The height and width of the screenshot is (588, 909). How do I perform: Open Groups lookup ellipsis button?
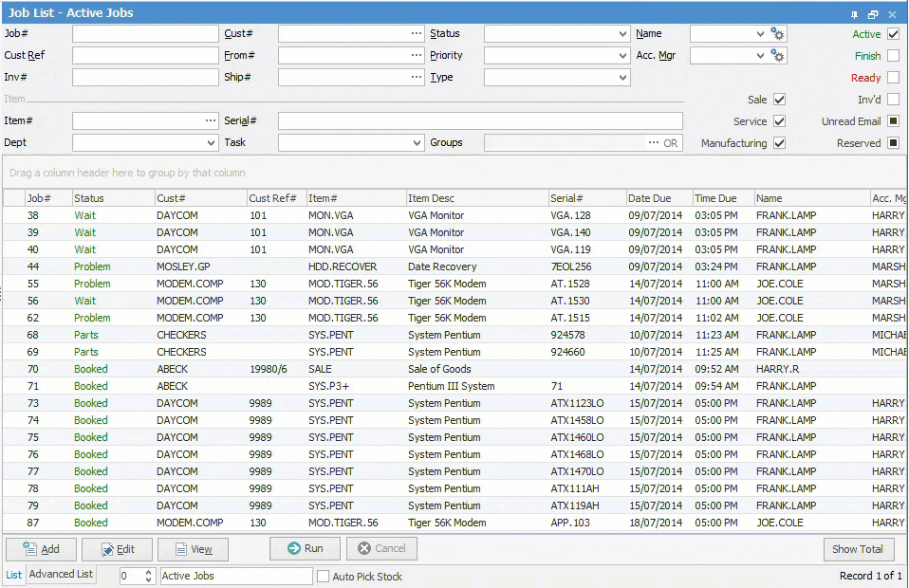(654, 143)
